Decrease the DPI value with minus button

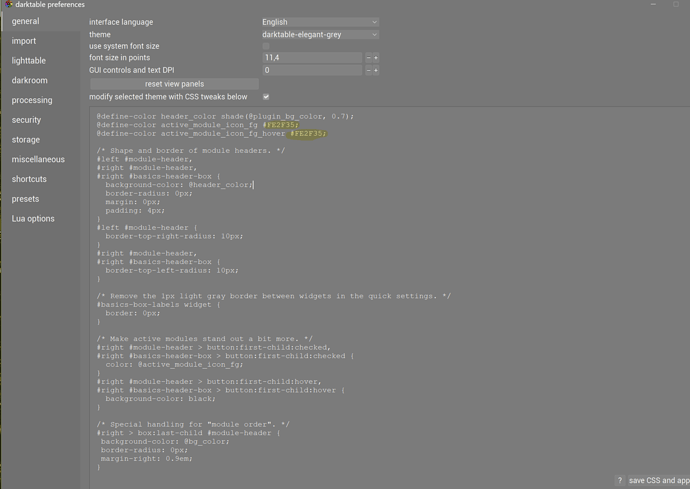point(368,70)
